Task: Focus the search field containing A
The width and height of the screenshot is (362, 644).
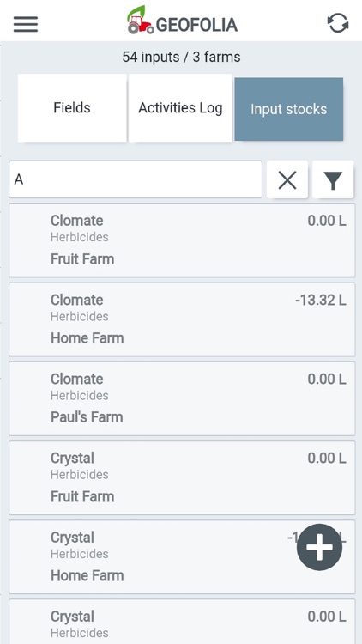Action: [136, 179]
